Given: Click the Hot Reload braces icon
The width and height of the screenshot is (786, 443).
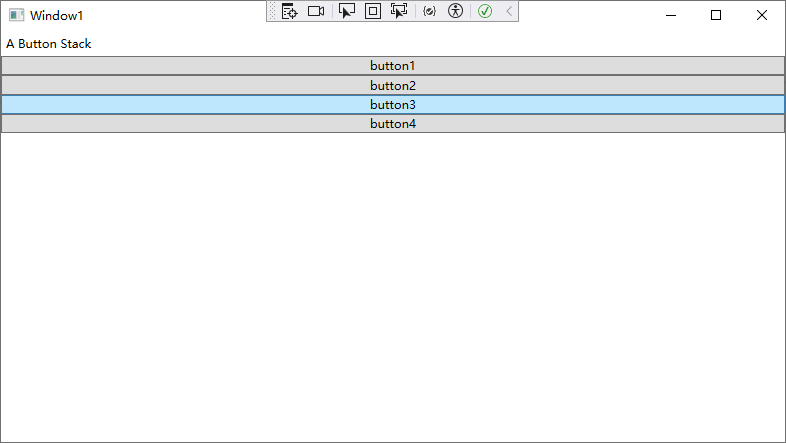Looking at the screenshot, I should tap(430, 11).
